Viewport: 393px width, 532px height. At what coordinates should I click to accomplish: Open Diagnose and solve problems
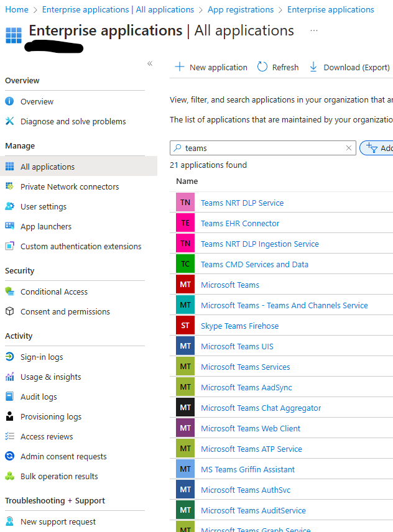[73, 121]
